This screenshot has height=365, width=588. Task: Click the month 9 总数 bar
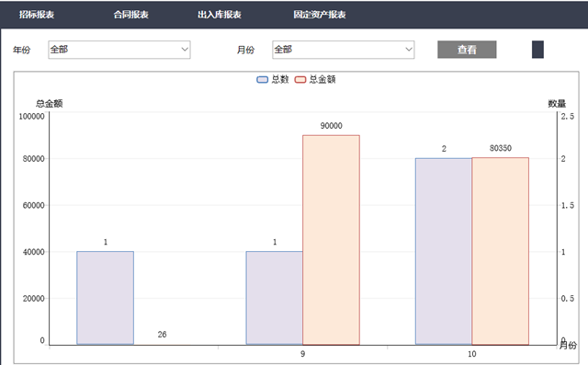pos(275,298)
